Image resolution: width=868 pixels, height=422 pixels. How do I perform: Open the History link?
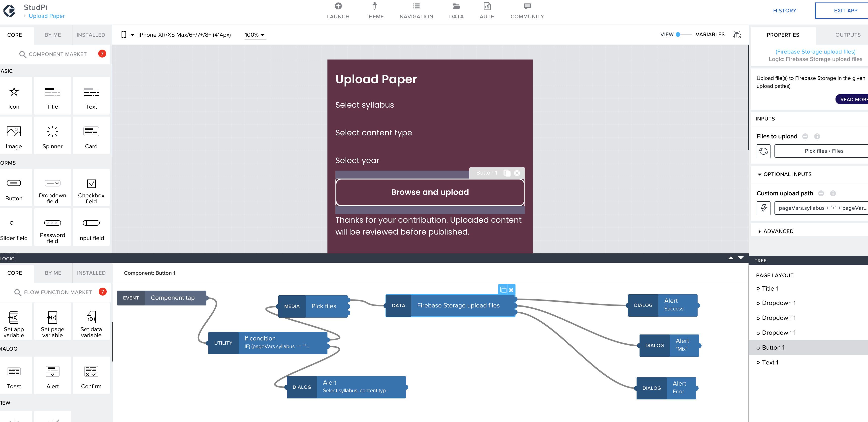pyautogui.click(x=784, y=11)
